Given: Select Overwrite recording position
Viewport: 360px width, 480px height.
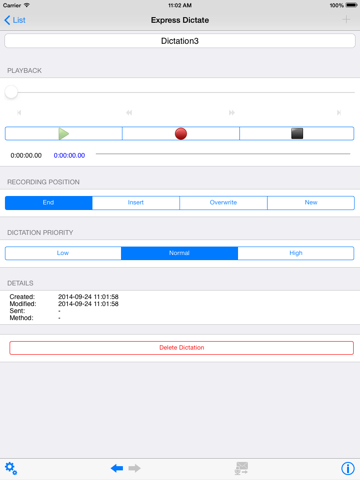Looking at the screenshot, I should coord(223,203).
